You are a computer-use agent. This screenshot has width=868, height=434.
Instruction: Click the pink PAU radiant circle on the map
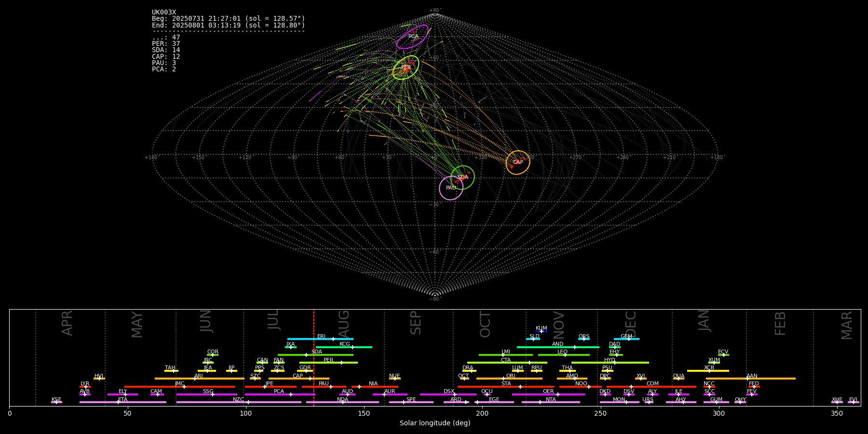tap(451, 188)
